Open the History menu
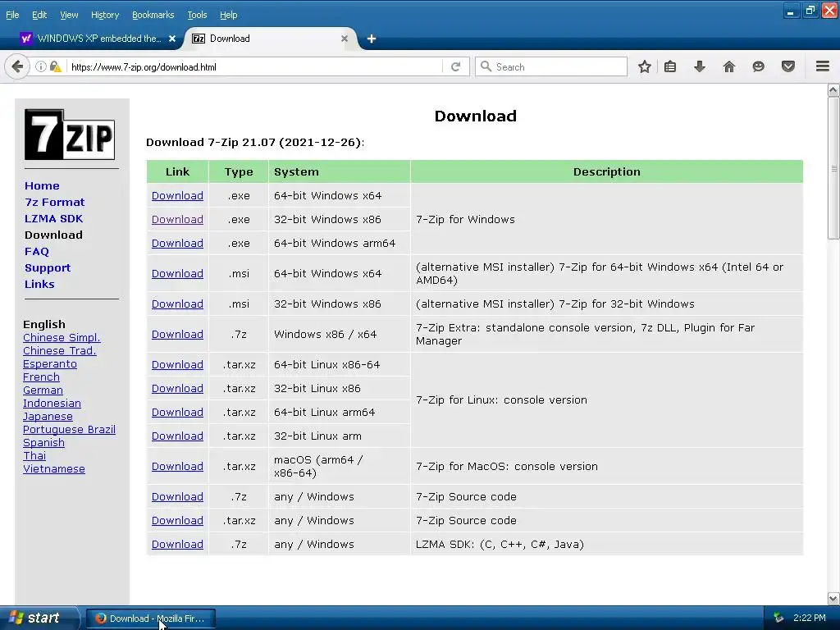The height and width of the screenshot is (630, 840). [105, 15]
